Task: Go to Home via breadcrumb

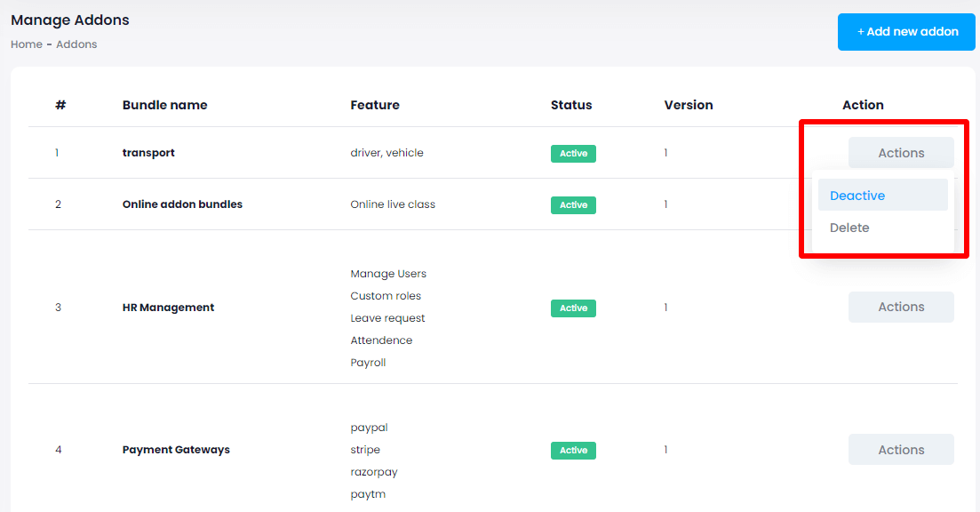Action: tap(26, 44)
